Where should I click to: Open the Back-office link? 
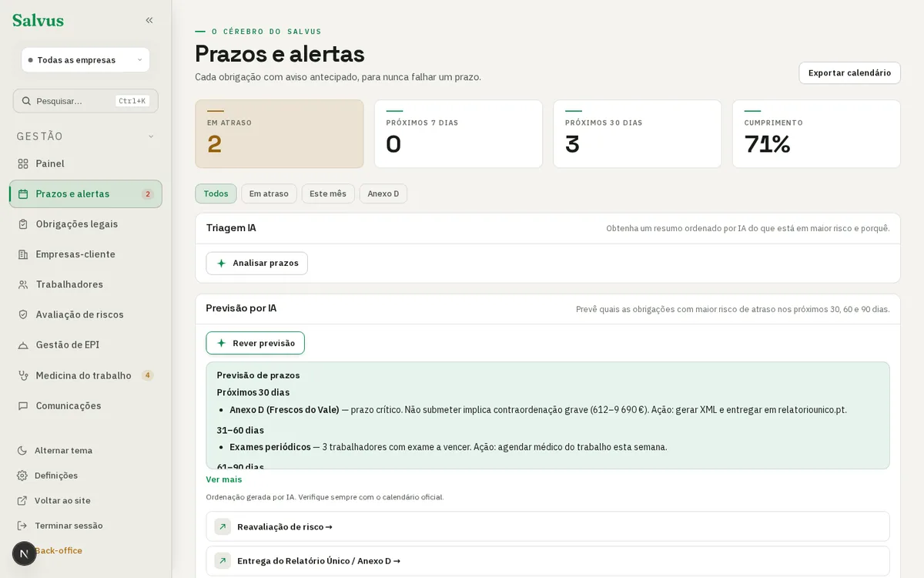pos(59,550)
